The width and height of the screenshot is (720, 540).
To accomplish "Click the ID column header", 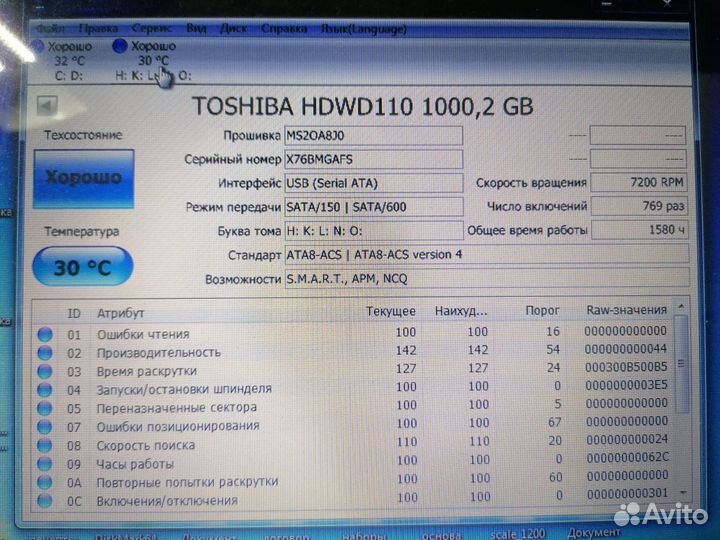I will (74, 313).
